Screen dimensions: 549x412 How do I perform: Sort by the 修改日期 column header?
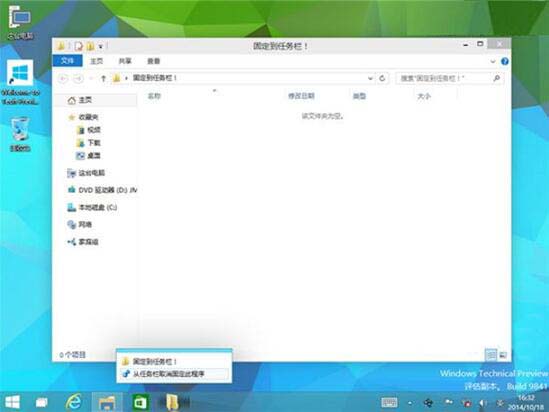point(301,96)
